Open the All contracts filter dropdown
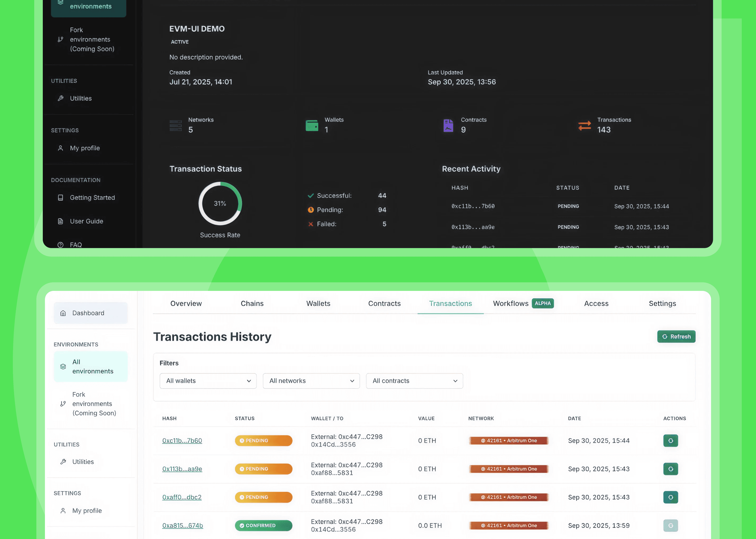The height and width of the screenshot is (539, 756). pos(414,381)
